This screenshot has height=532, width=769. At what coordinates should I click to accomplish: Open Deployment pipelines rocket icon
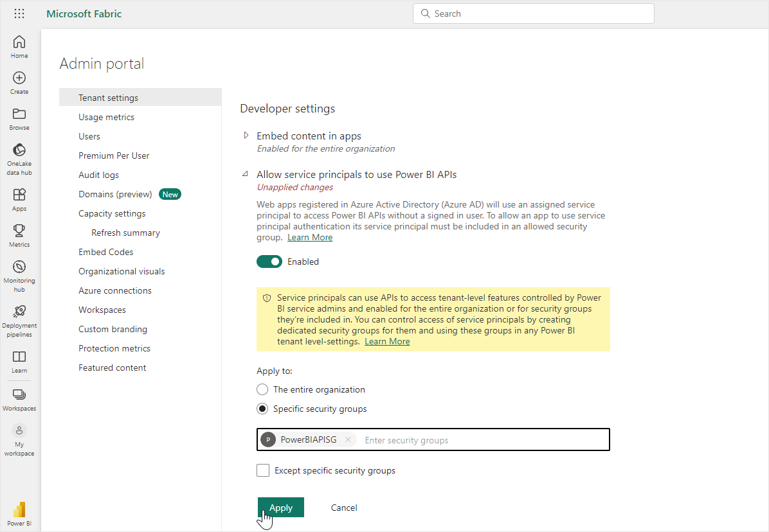[19, 311]
